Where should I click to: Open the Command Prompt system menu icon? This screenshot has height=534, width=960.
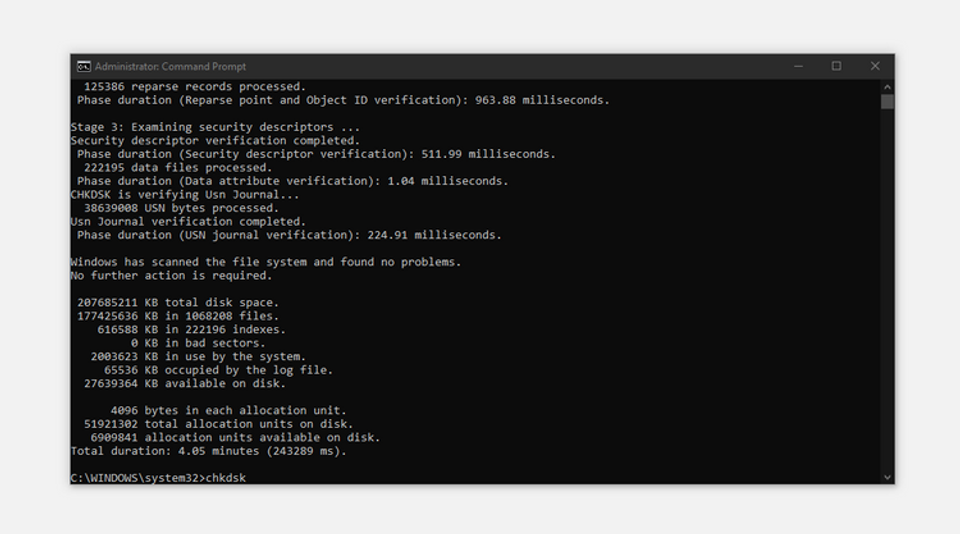[x=84, y=66]
